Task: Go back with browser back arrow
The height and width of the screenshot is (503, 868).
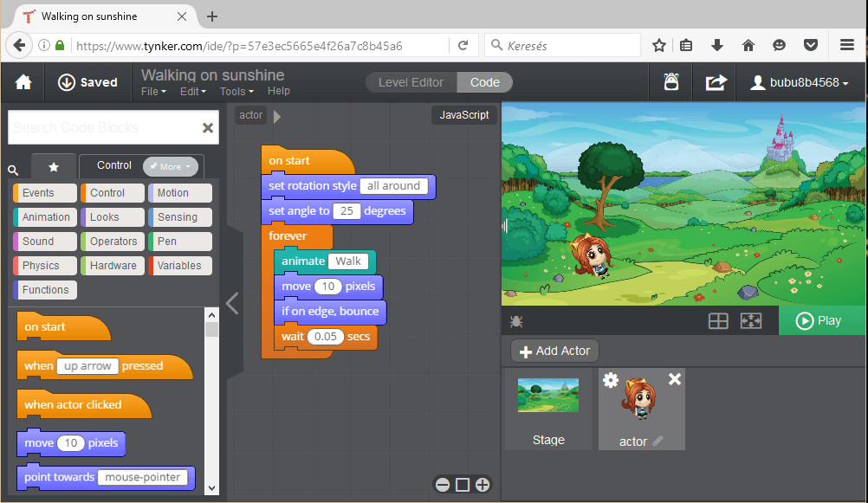Action: [19, 45]
